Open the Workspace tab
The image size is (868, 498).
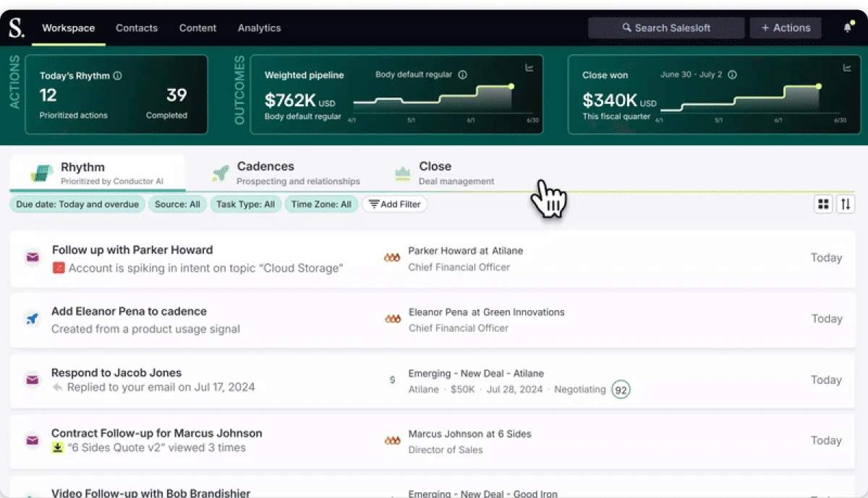[69, 28]
